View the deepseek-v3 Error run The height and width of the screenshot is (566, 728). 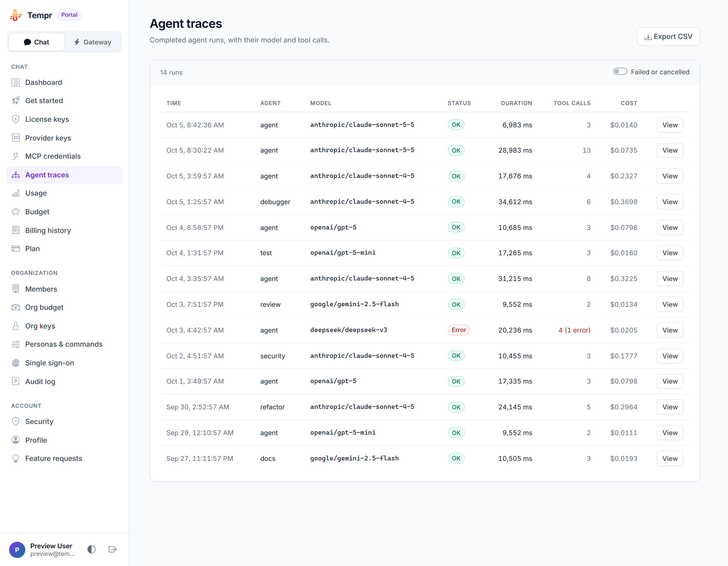click(670, 330)
